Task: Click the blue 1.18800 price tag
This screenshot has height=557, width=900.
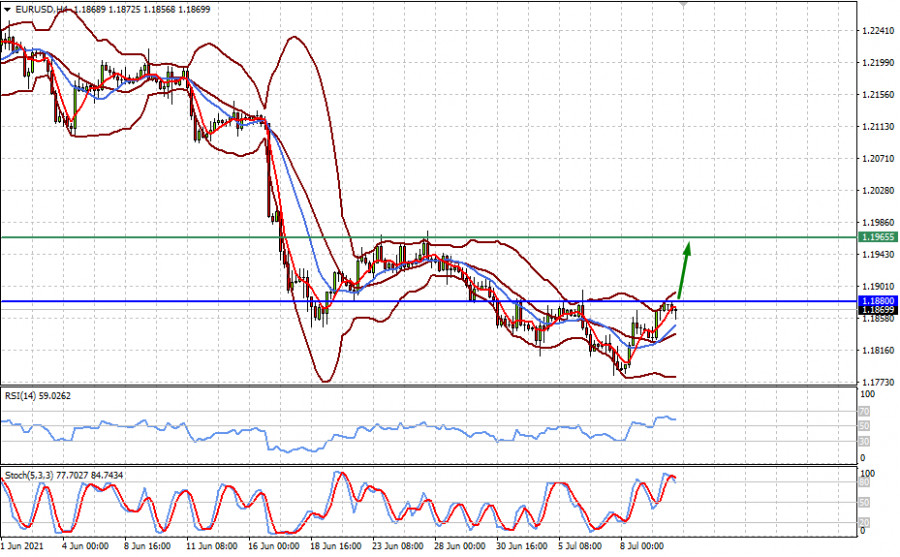Action: [879, 300]
